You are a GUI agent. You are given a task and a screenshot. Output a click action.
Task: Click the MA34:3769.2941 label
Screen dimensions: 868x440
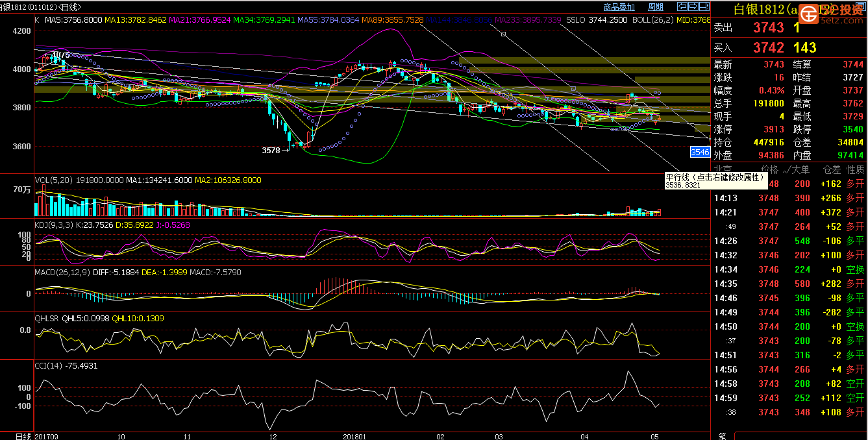264,20
